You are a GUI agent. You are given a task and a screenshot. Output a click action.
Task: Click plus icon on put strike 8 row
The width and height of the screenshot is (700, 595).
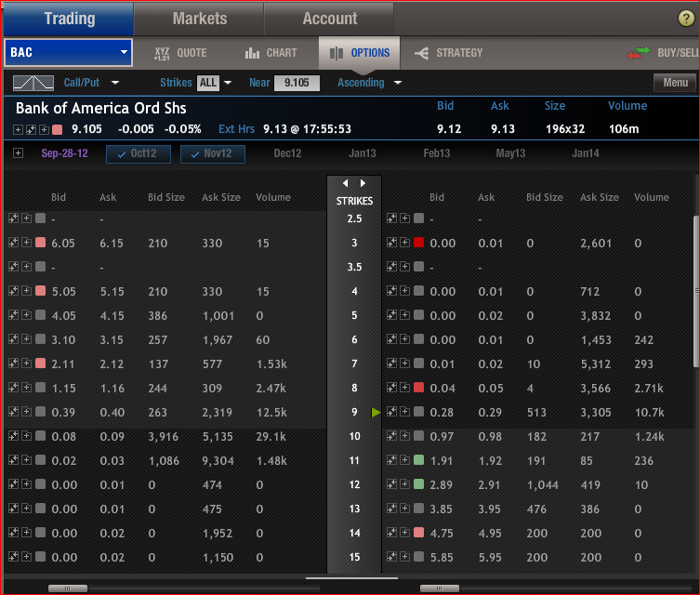pos(405,387)
